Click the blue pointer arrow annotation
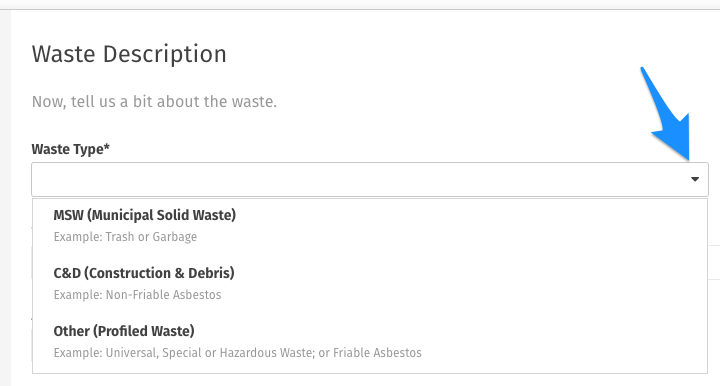The height and width of the screenshot is (386, 720). (667, 114)
